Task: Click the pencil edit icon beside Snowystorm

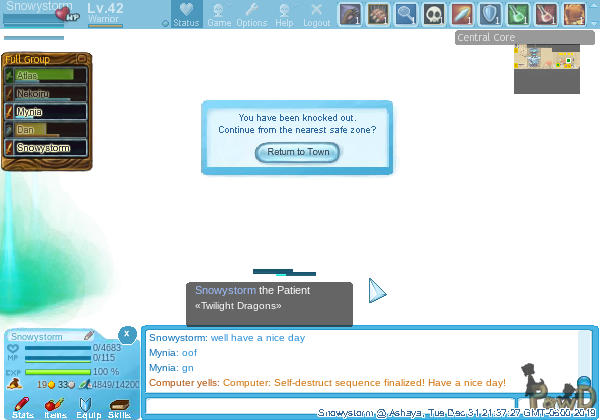Action: tap(89, 336)
